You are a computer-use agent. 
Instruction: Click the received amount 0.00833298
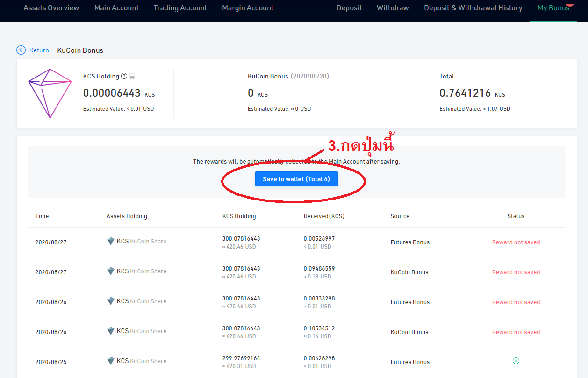coord(319,299)
